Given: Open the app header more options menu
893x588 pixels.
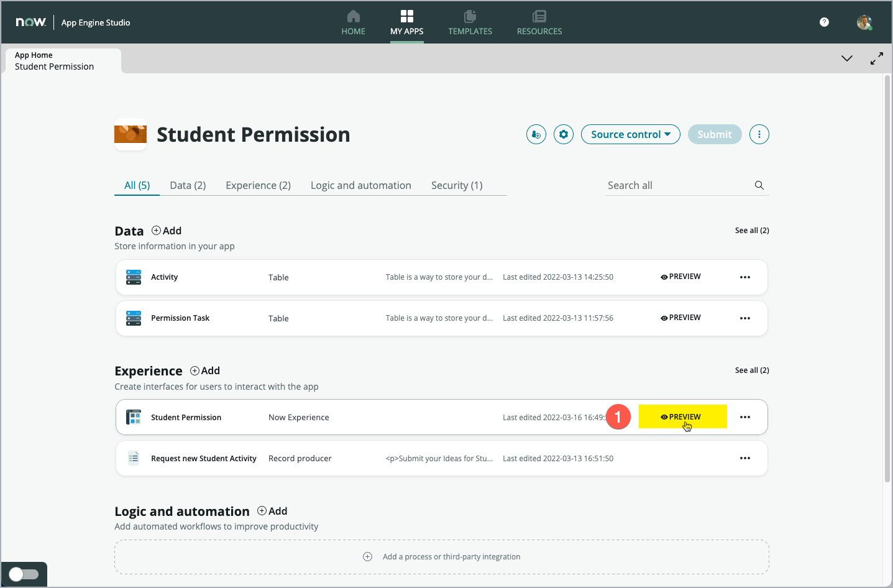Looking at the screenshot, I should pyautogui.click(x=759, y=134).
